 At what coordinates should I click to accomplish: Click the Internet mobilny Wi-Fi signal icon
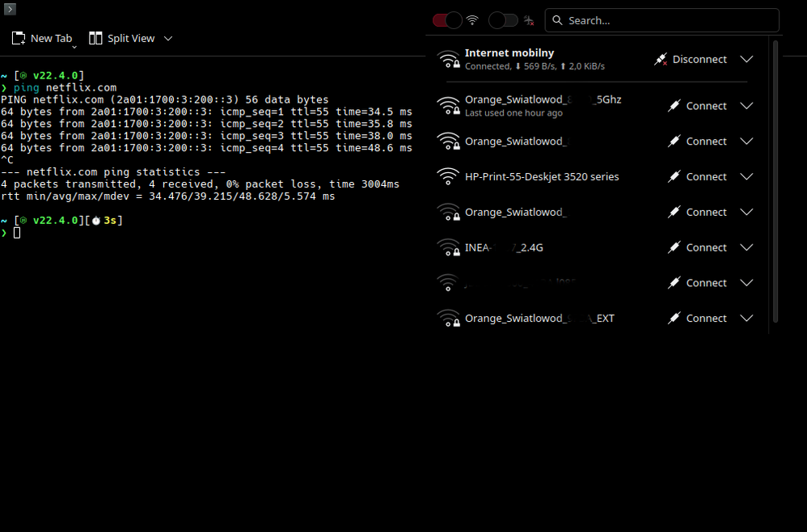(x=448, y=60)
